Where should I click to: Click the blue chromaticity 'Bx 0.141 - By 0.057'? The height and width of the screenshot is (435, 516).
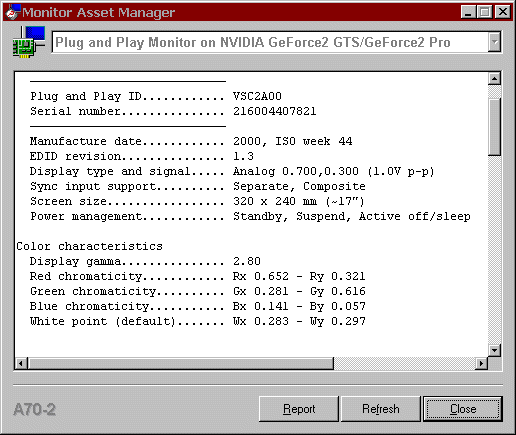299,307
